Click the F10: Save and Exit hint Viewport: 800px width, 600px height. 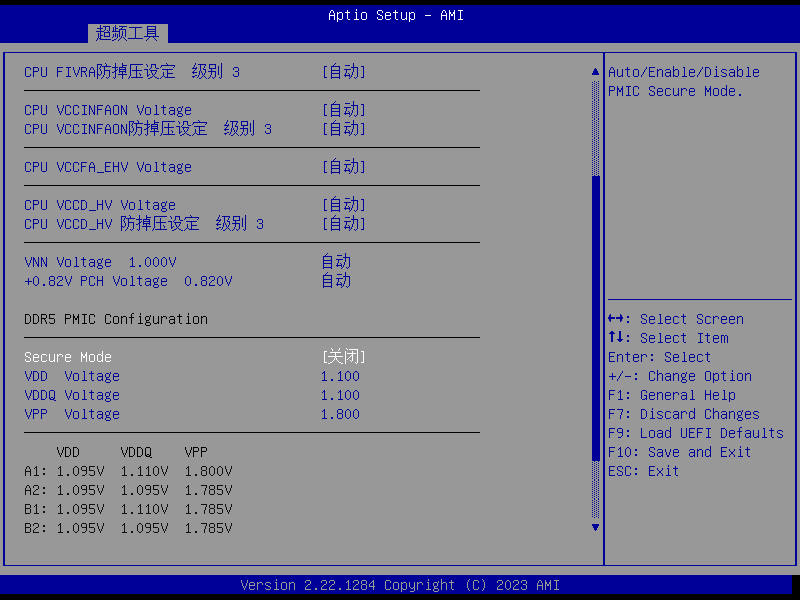(679, 452)
